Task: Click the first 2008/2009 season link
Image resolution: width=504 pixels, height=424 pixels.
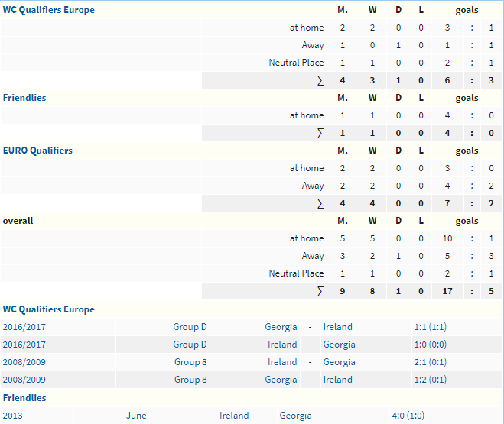Action: coord(24,362)
